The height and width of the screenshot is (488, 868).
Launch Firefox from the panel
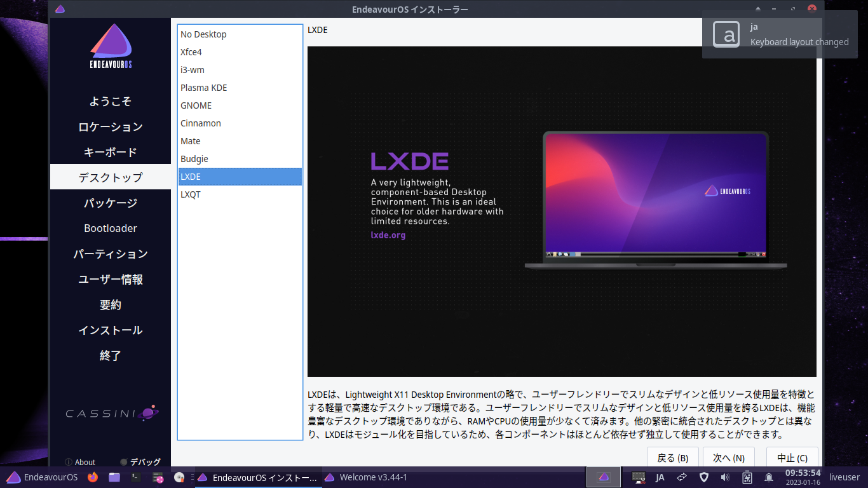click(93, 477)
